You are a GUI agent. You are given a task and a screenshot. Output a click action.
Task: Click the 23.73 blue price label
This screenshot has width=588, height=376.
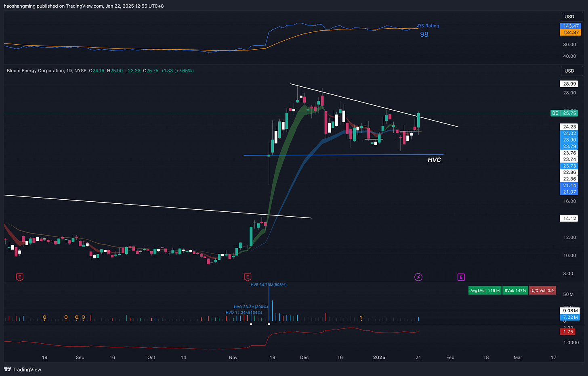[x=569, y=166]
